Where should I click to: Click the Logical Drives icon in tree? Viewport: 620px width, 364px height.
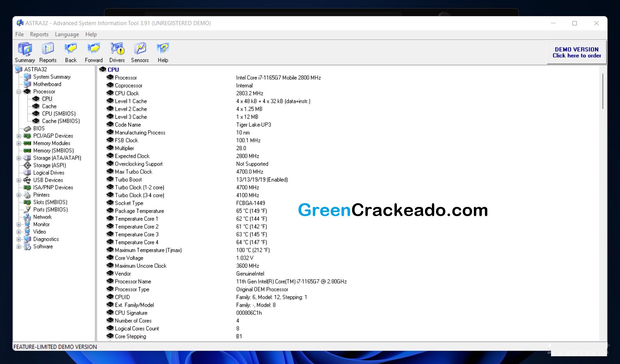pos(27,173)
